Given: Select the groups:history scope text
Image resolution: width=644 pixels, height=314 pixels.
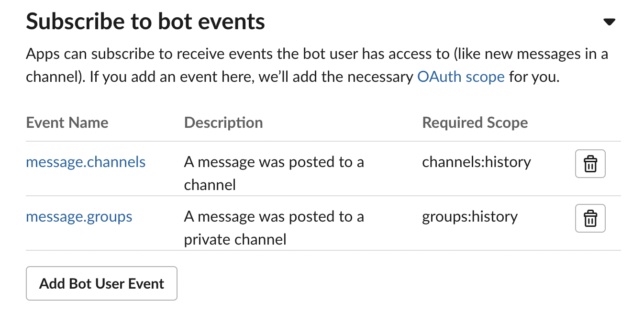Looking at the screenshot, I should (469, 216).
